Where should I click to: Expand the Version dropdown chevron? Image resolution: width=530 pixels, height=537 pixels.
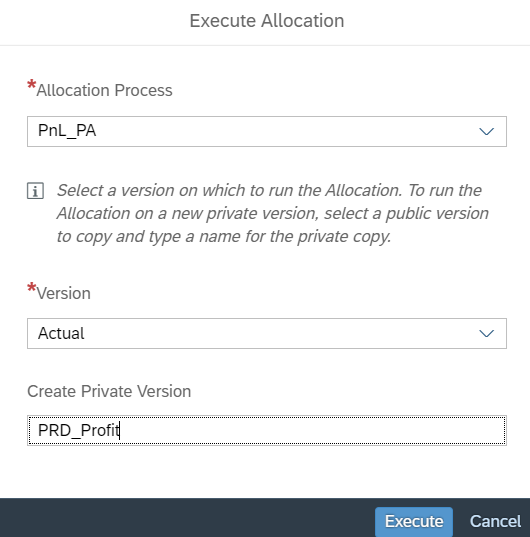tap(486, 334)
